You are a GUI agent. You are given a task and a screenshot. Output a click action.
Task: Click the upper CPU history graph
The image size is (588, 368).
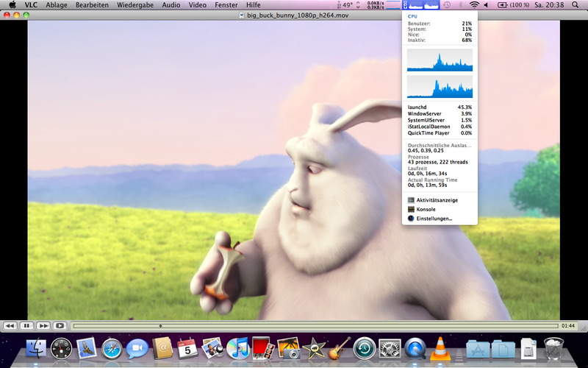coord(440,60)
